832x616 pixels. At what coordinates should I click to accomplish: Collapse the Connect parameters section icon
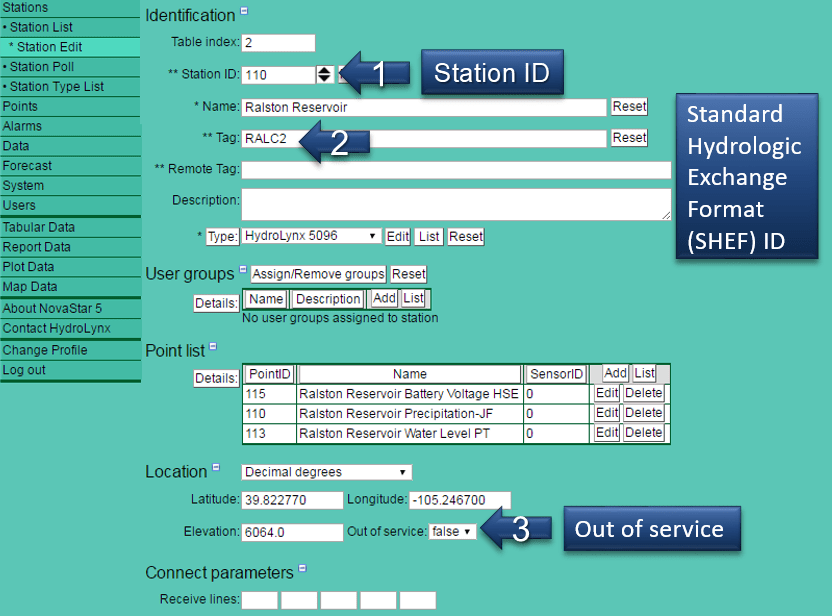[302, 571]
